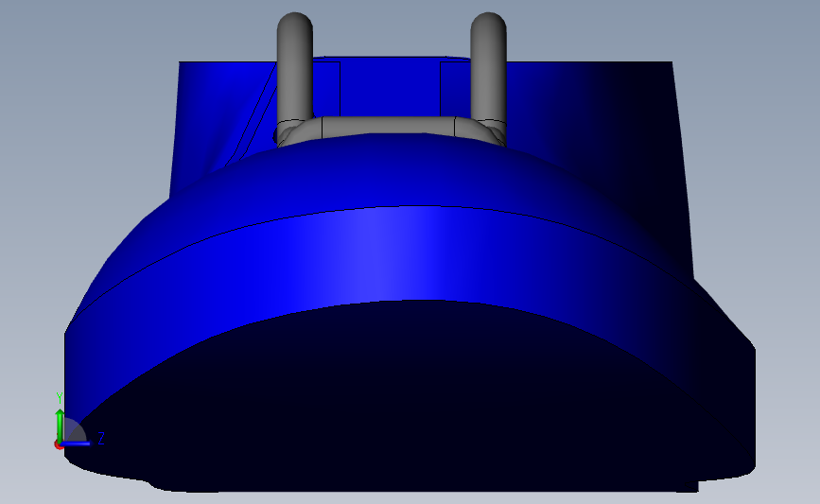Screen dimensions: 820x504
Task: Click the green Y axis arrow of triad
Action: point(60,426)
